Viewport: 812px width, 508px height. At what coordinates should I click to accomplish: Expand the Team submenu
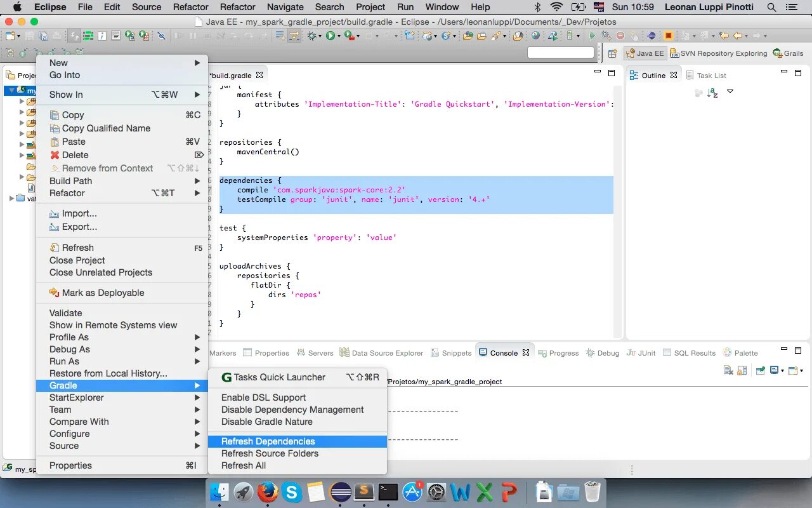coord(122,410)
